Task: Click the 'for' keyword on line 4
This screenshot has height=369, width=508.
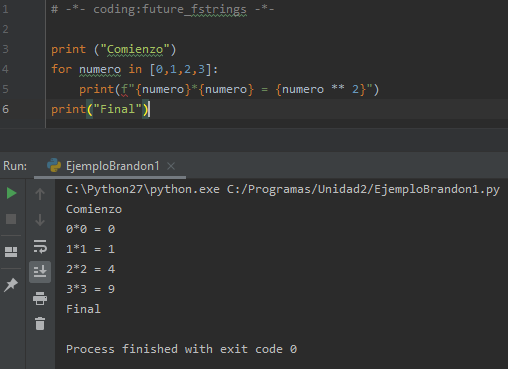Action: 62,69
